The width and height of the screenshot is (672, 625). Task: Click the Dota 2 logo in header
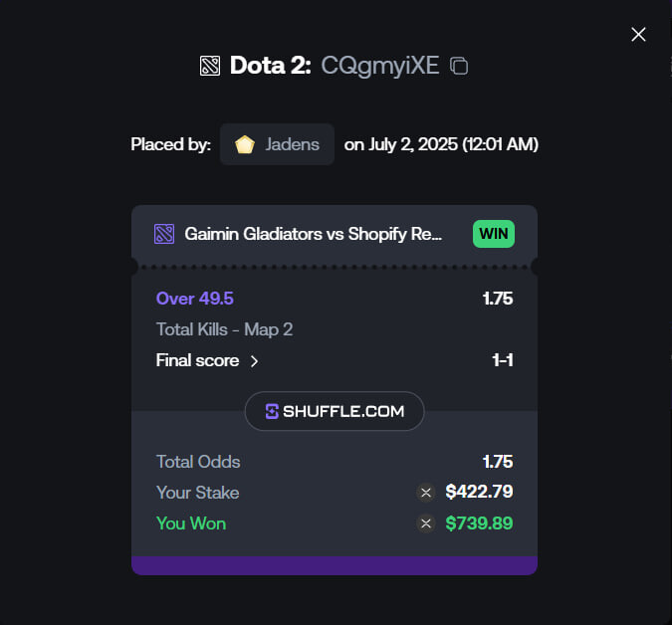coord(210,66)
